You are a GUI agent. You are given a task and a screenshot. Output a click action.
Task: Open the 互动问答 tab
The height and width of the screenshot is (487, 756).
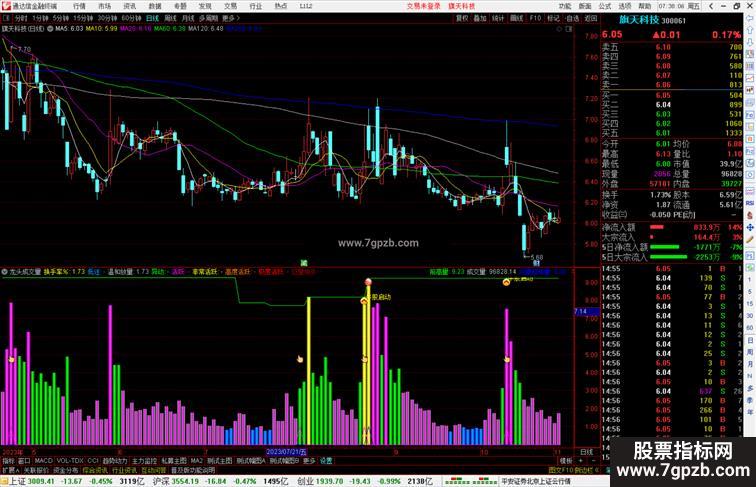pos(154,471)
